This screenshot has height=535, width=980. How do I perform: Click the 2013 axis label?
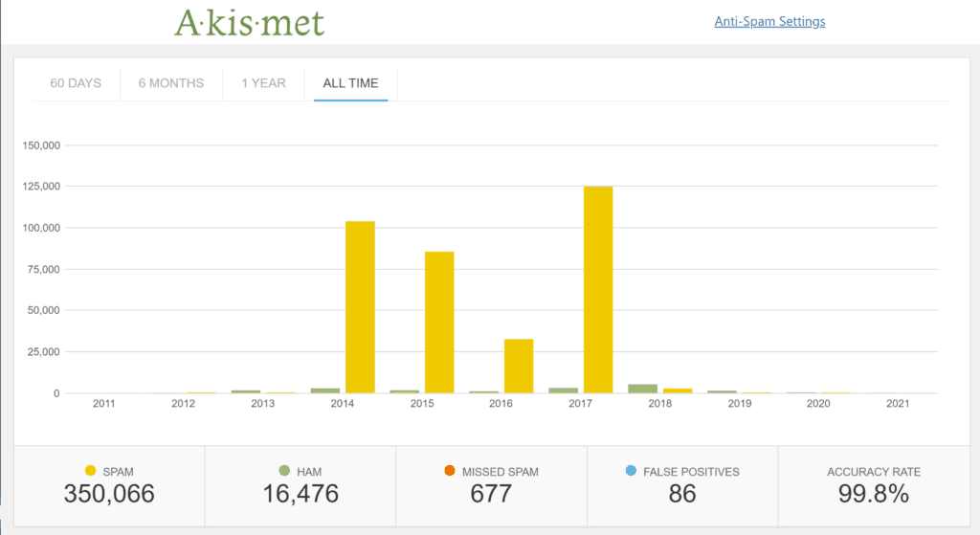tap(262, 404)
